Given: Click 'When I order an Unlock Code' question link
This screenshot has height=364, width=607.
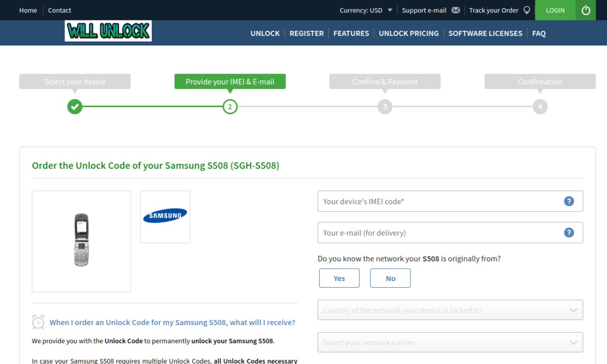Looking at the screenshot, I should pos(172,322).
